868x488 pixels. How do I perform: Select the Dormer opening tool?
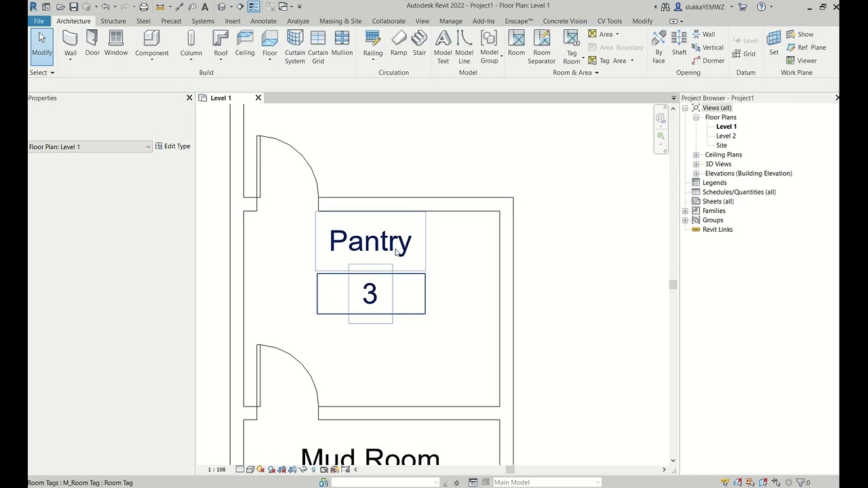(707, 60)
